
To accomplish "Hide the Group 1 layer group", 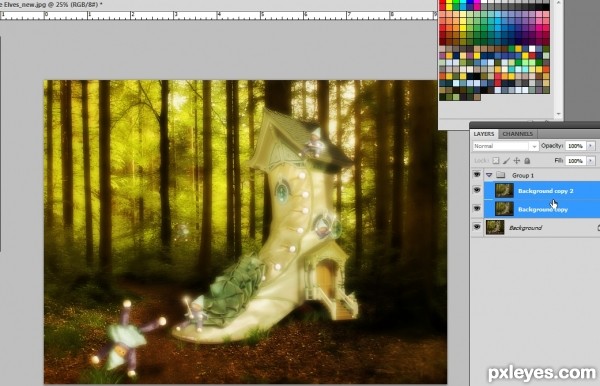I will pyautogui.click(x=477, y=175).
